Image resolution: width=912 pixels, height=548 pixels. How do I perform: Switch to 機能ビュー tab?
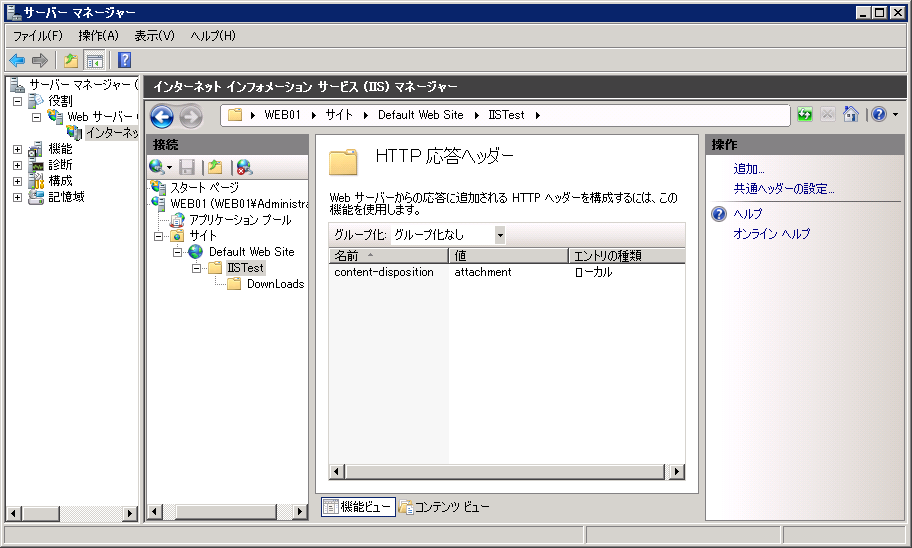[358, 507]
